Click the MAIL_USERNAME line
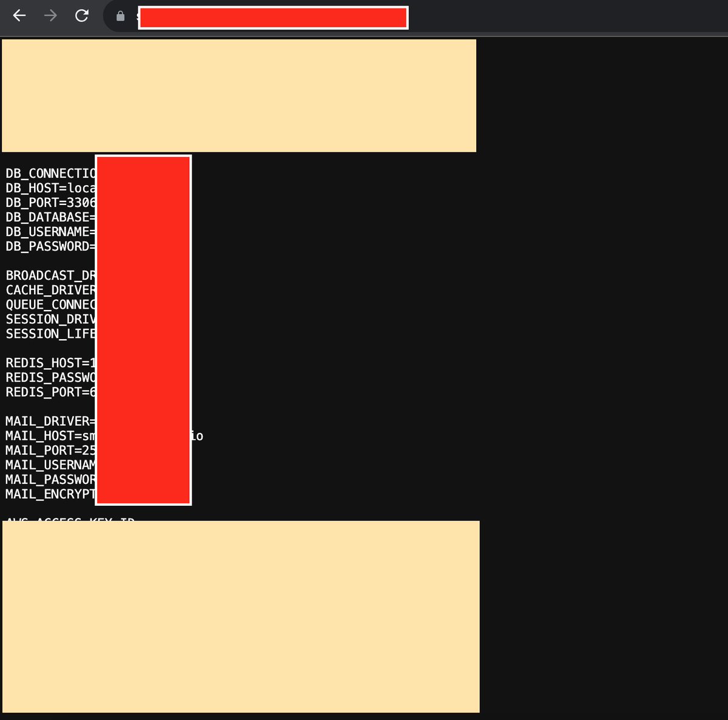Screen dimensions: 728x720 coord(50,465)
